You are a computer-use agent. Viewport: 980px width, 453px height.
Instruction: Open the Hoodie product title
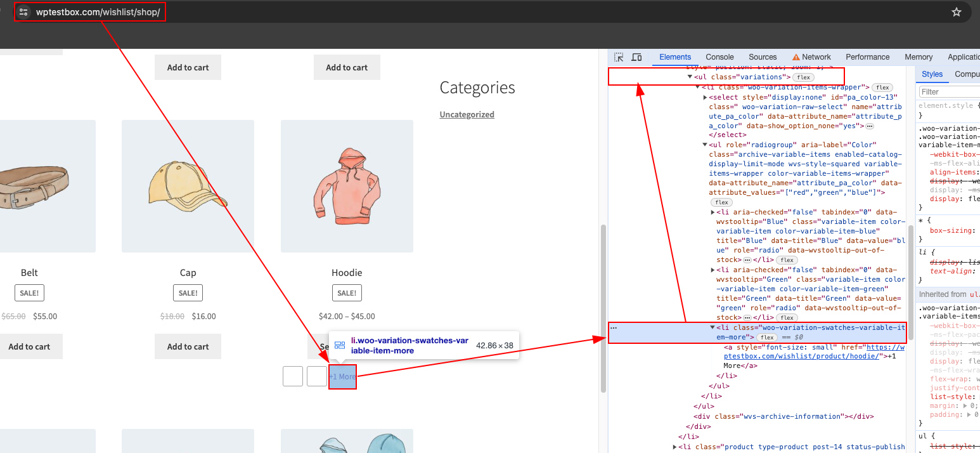[x=347, y=273]
